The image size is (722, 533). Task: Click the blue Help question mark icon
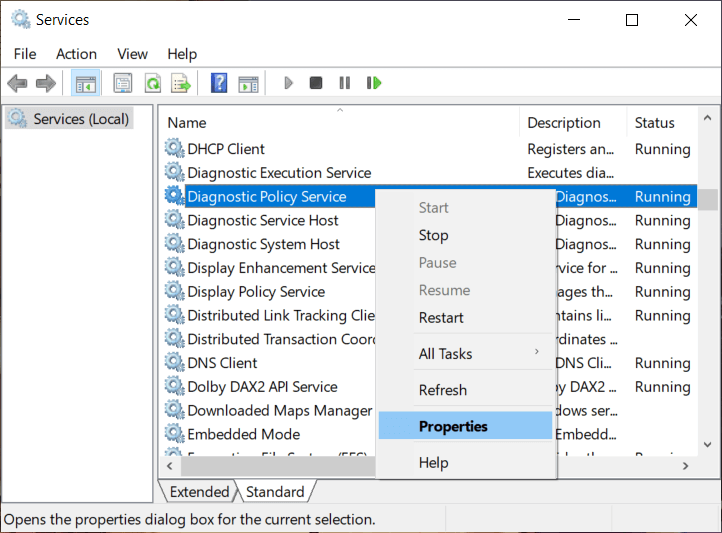[x=219, y=83]
